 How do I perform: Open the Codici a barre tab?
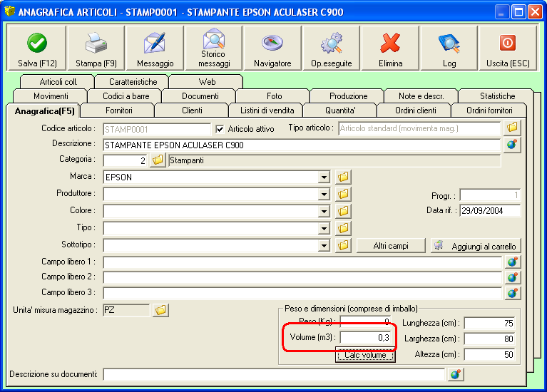126,96
